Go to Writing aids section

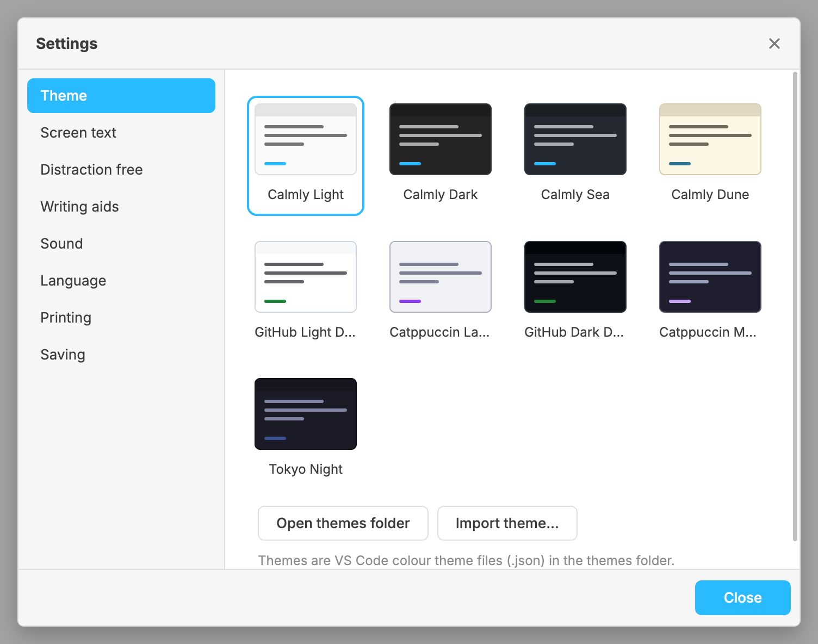121,207
